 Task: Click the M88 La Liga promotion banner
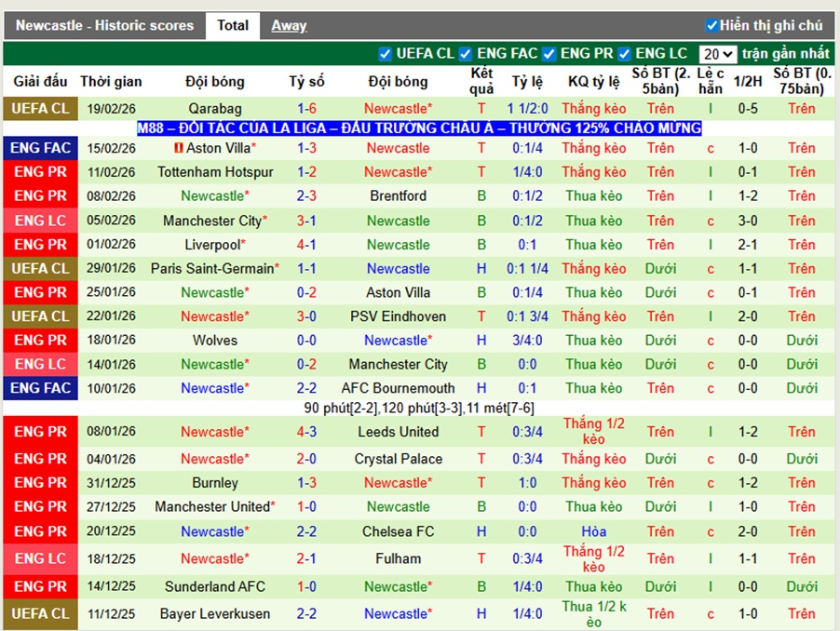click(x=419, y=128)
